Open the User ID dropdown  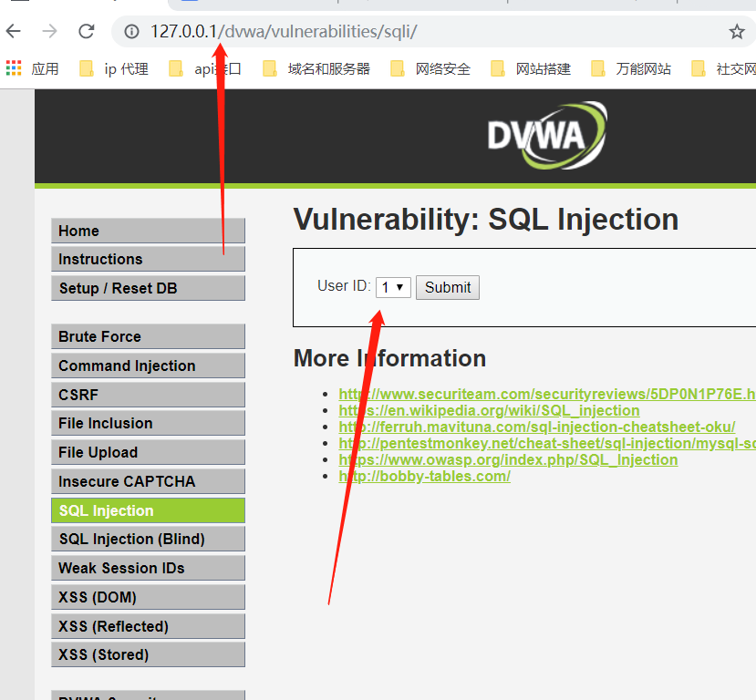(393, 288)
